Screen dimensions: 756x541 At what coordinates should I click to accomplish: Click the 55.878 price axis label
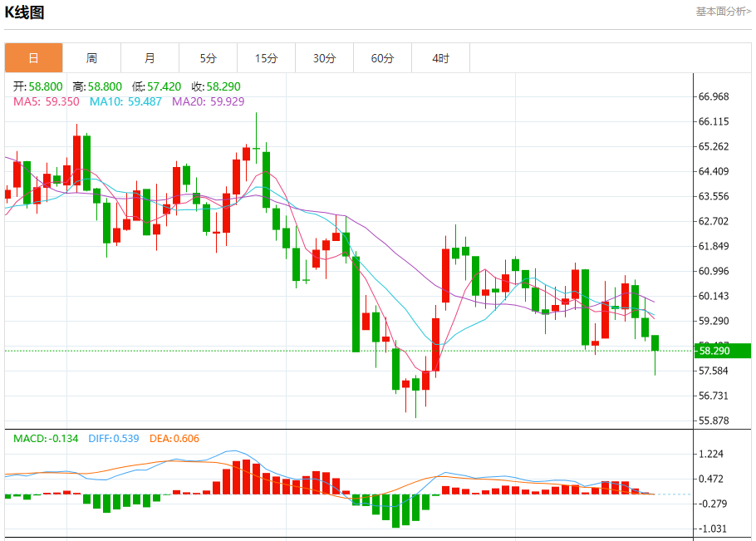pos(714,421)
